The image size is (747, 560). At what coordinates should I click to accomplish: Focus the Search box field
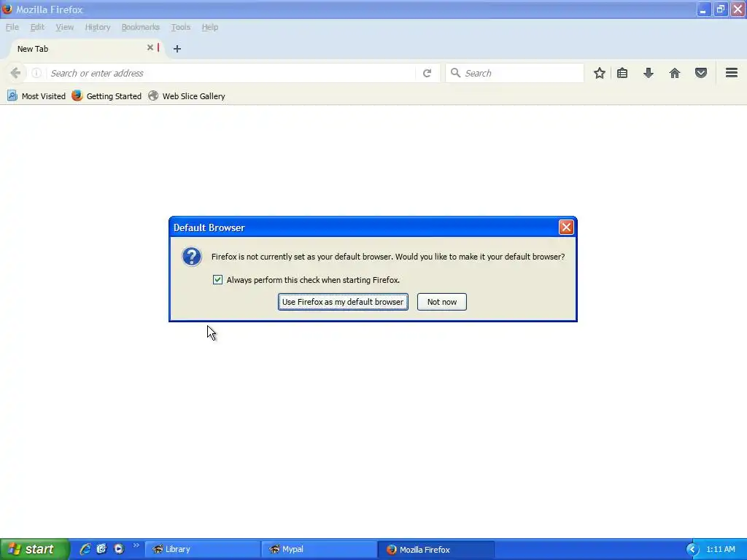pyautogui.click(x=514, y=73)
